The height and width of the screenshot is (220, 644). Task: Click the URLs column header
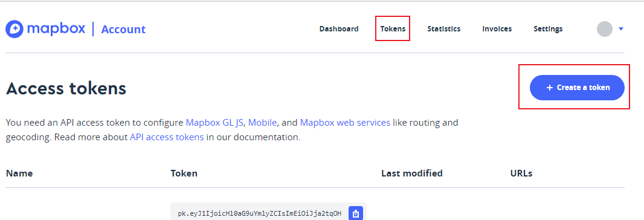tap(521, 173)
